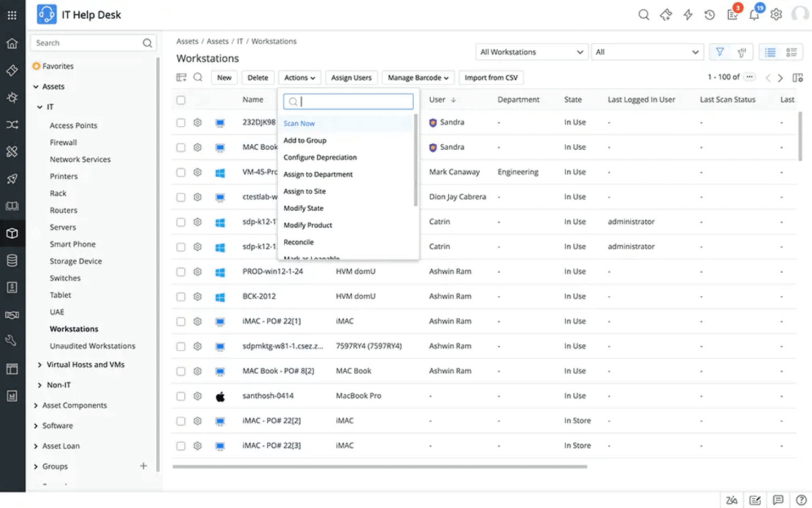
Task: Click the Purchase dollar icon in left rail
Action: tap(12, 287)
